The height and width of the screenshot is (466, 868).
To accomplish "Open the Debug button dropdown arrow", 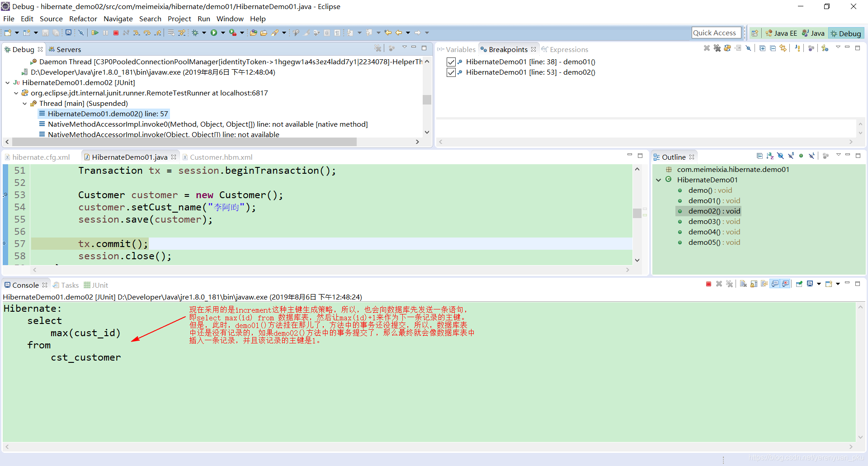I will [x=204, y=33].
